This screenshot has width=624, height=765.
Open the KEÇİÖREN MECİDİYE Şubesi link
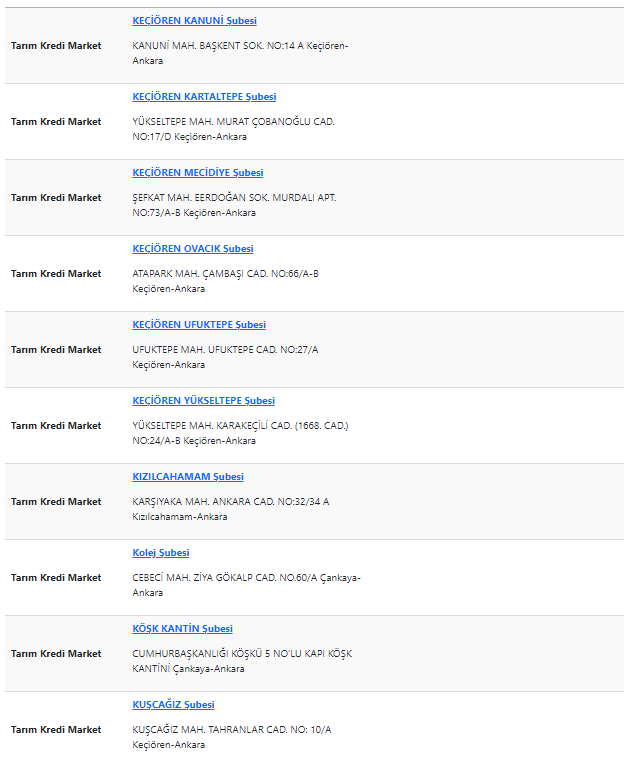pyautogui.click(x=198, y=173)
